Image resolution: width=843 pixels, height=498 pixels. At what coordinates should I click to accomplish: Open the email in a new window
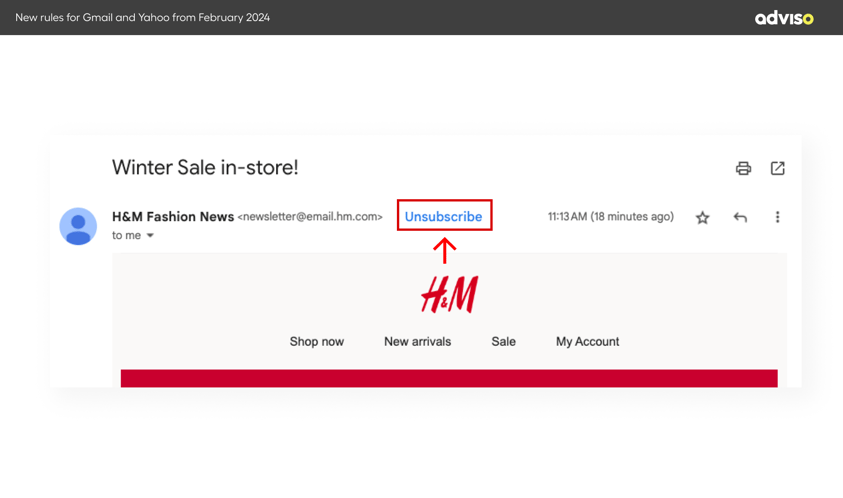tap(777, 168)
